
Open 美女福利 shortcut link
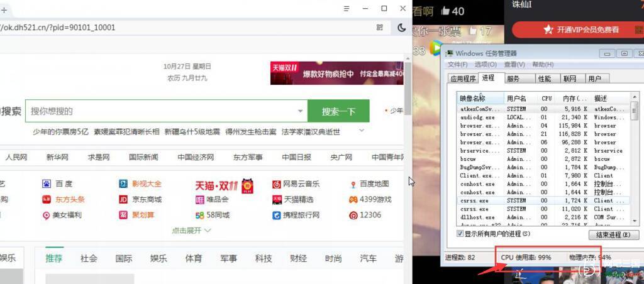pyautogui.click(x=62, y=215)
